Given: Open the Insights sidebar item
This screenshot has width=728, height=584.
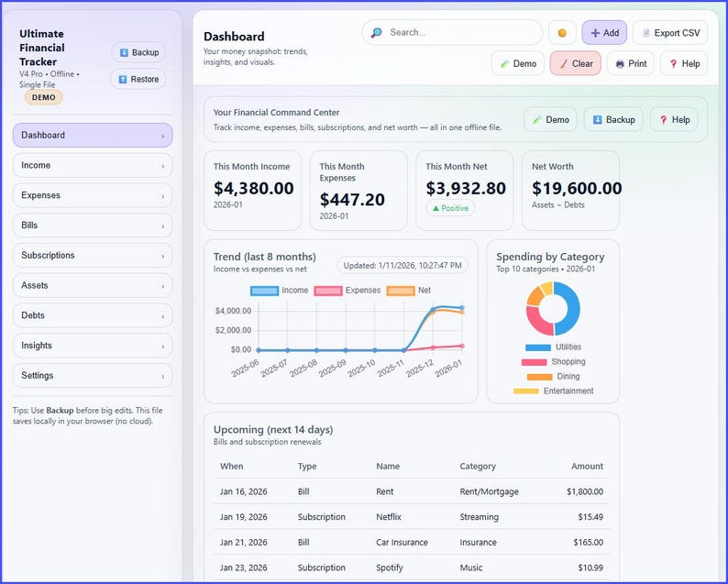Looking at the screenshot, I should [x=93, y=346].
